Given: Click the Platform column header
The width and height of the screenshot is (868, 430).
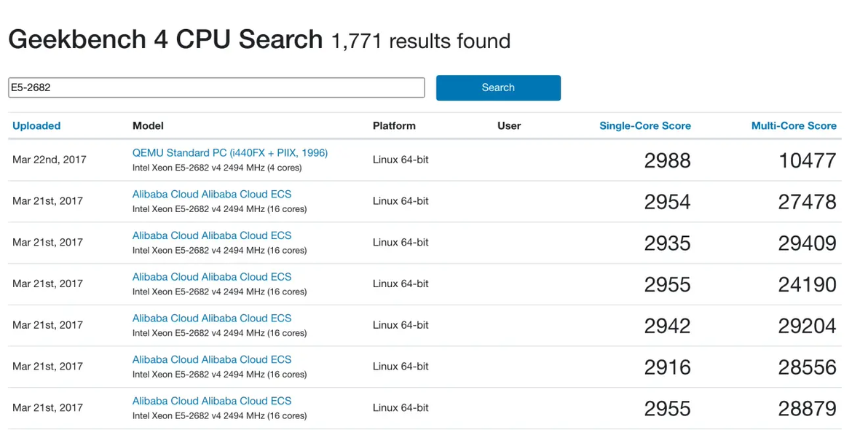Looking at the screenshot, I should click(x=394, y=125).
